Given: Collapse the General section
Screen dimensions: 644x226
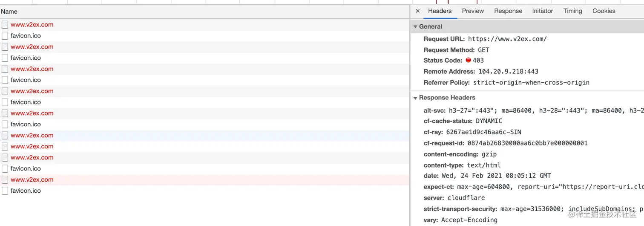Looking at the screenshot, I should pos(415,26).
